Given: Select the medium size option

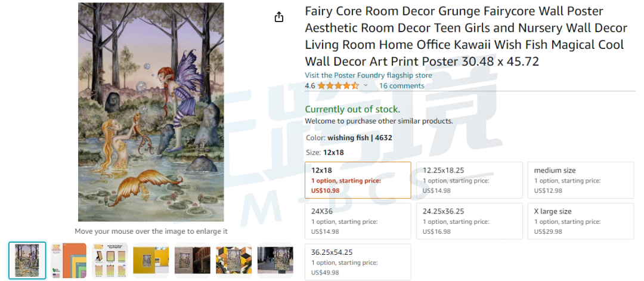Looking at the screenshot, I should point(581,180).
